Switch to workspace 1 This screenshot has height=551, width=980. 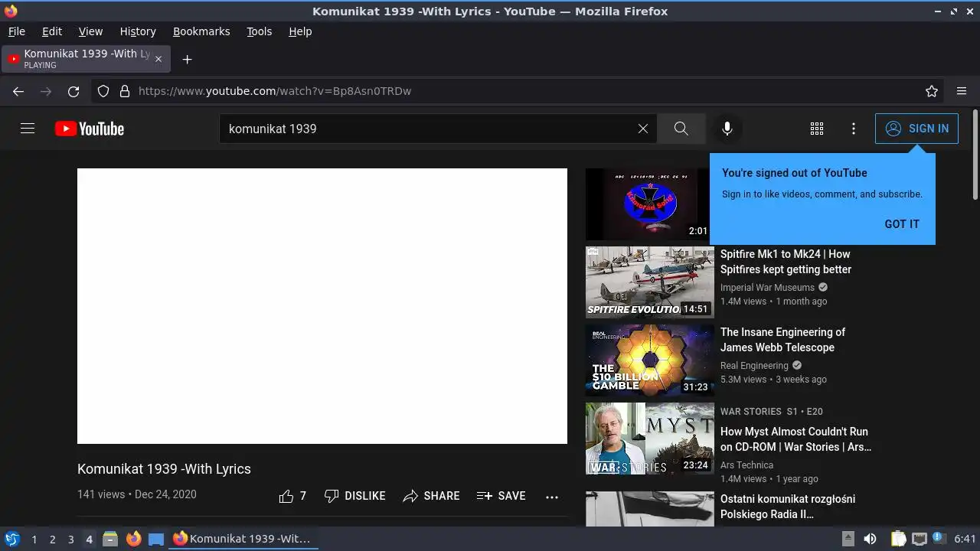coord(34,540)
